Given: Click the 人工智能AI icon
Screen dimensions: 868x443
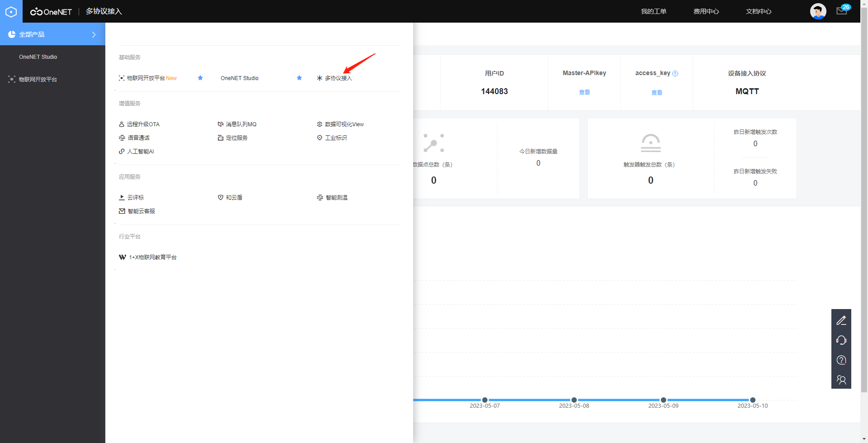Looking at the screenshot, I should point(122,152).
